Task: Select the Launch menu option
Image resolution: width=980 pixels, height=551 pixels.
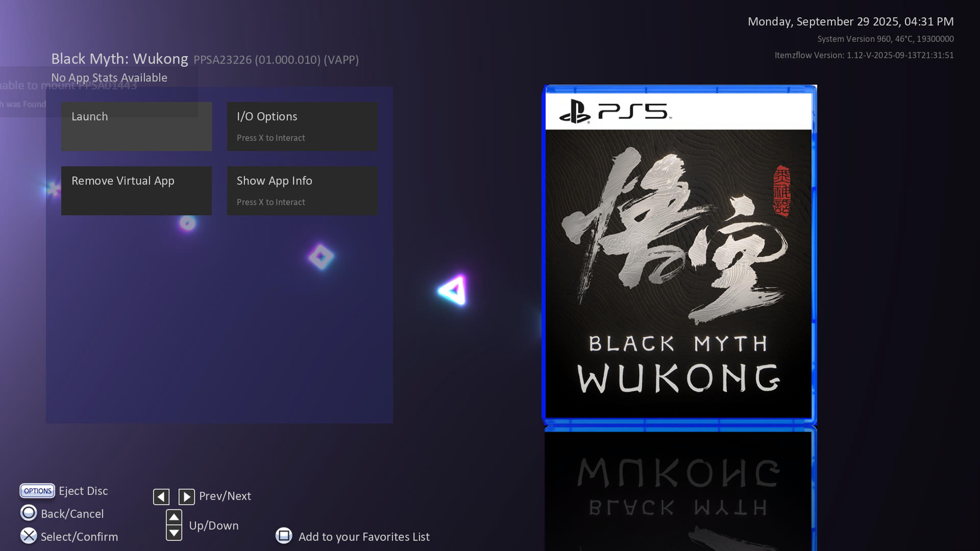Action: [x=136, y=126]
